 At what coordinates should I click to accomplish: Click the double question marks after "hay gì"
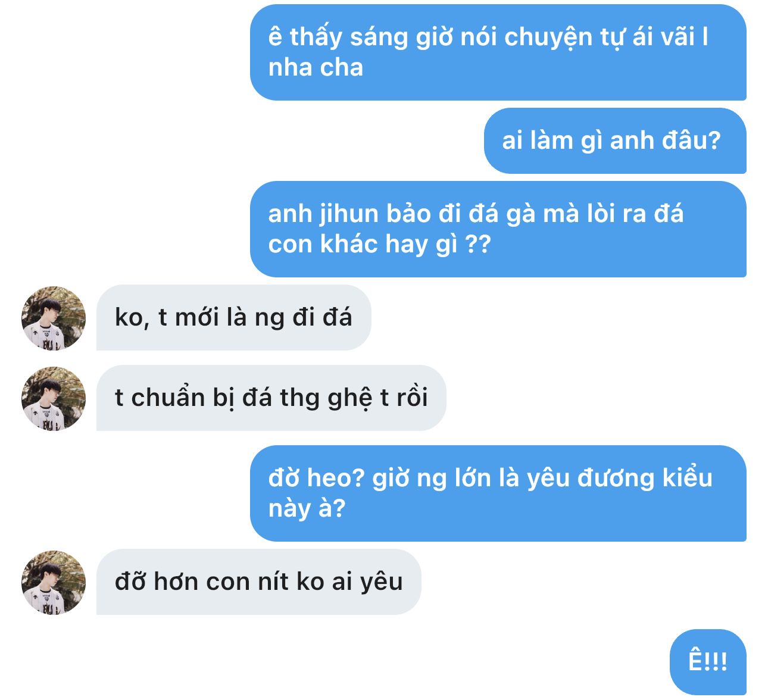pyautogui.click(x=477, y=245)
